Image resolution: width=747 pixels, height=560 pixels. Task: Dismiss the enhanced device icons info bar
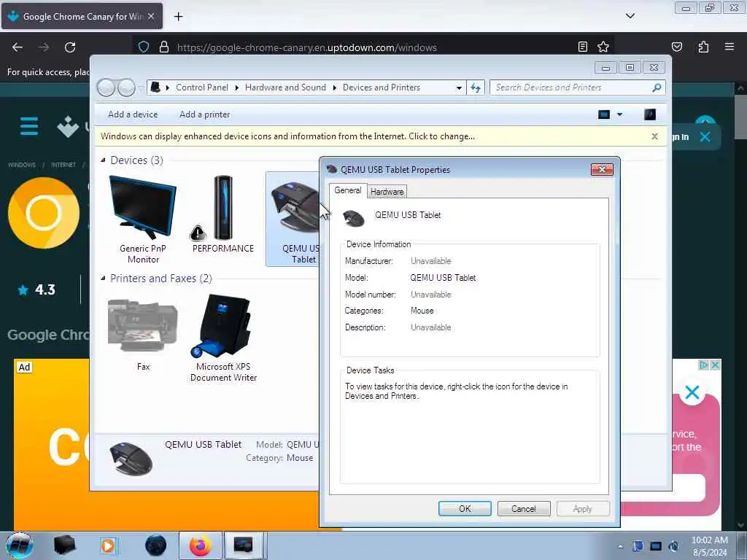click(x=654, y=136)
